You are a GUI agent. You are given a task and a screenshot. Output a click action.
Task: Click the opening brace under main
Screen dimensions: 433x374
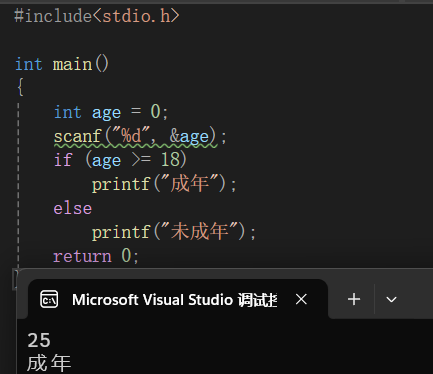point(20,88)
